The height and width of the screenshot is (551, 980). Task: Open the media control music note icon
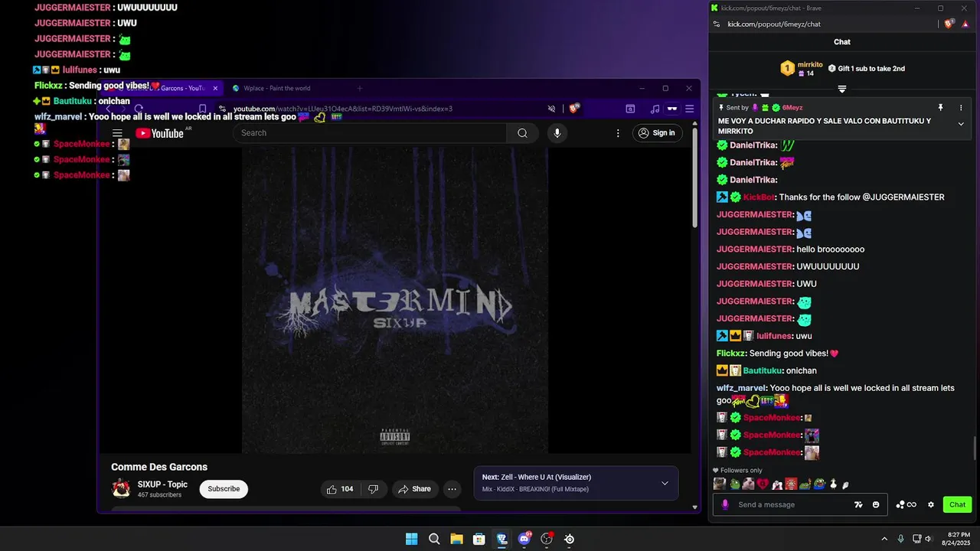click(655, 109)
